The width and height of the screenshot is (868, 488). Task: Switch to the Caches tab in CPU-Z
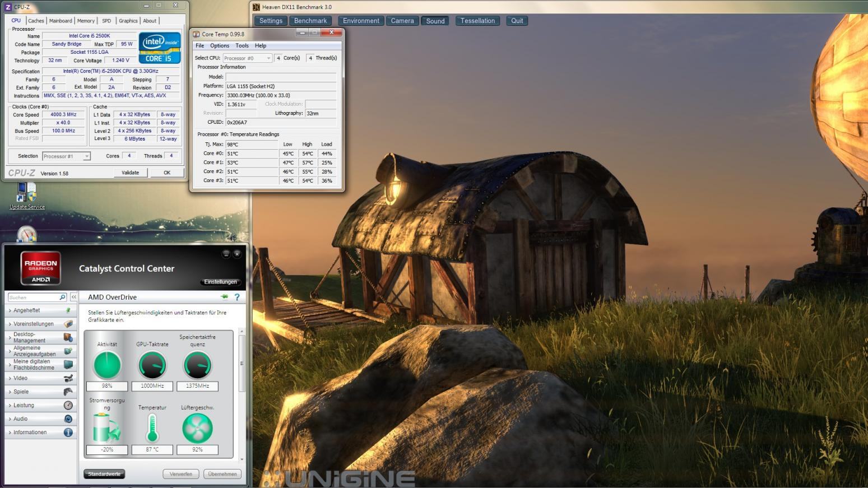pos(36,21)
